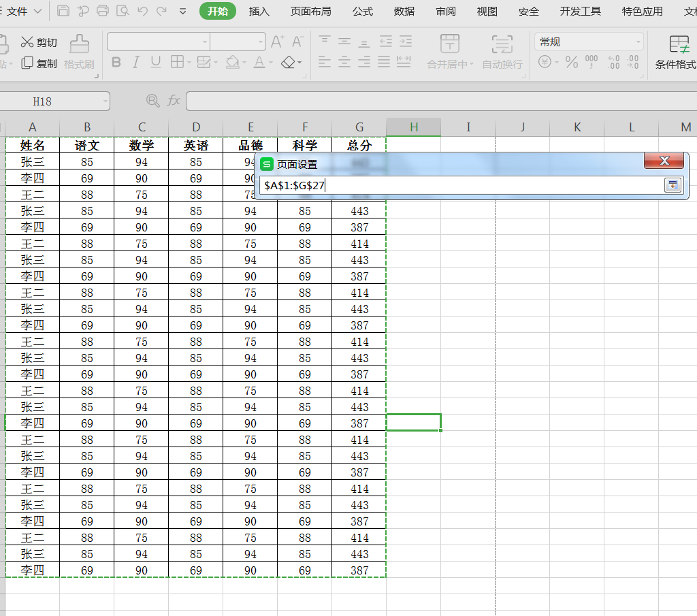Select column H header
The width and height of the screenshot is (697, 616).
pyautogui.click(x=414, y=127)
